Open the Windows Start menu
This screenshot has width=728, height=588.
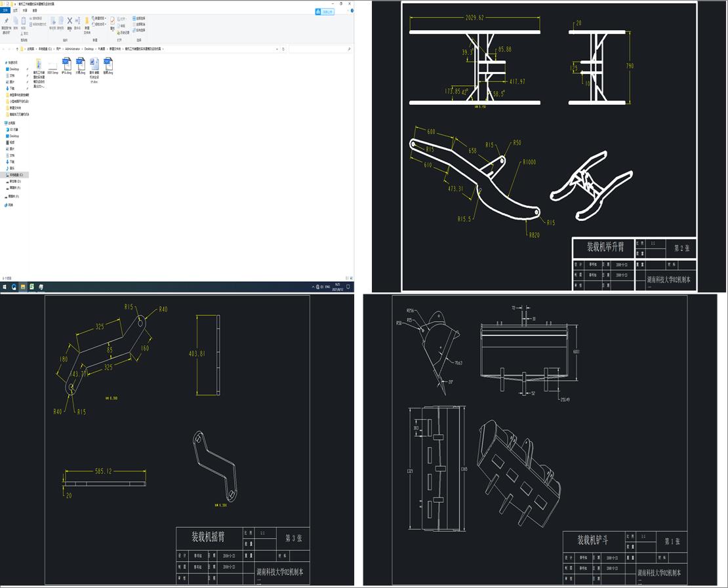(5, 287)
